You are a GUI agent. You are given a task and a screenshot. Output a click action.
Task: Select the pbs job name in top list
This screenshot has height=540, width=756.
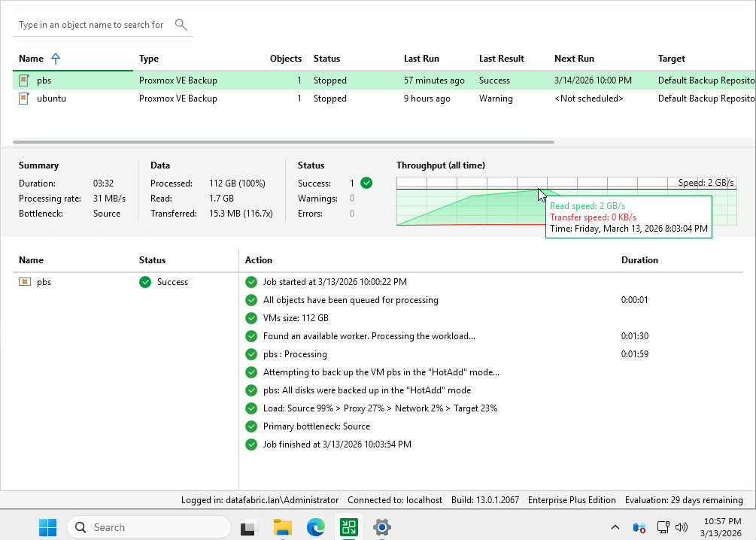44,80
